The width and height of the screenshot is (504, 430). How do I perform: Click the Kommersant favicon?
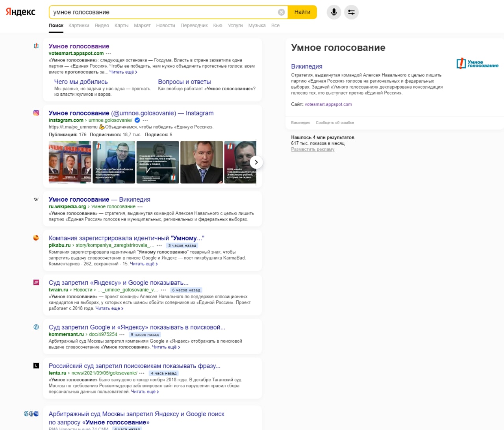(36, 327)
